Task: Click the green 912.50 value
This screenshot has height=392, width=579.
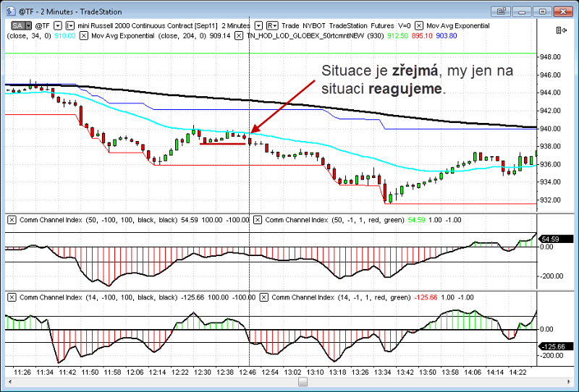Action: point(397,36)
